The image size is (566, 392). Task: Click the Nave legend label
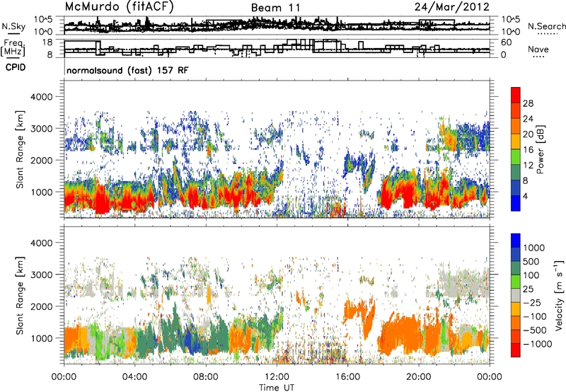tap(538, 49)
